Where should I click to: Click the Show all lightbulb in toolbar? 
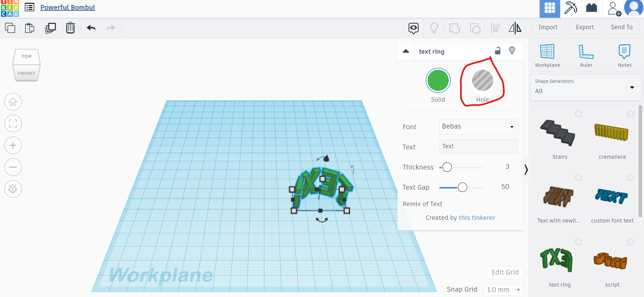tap(434, 28)
